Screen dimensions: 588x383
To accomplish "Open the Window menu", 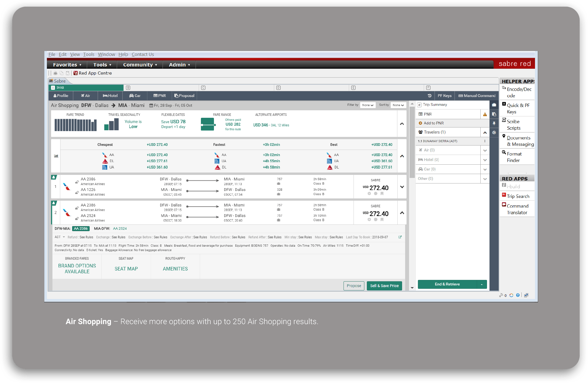I will (106, 54).
